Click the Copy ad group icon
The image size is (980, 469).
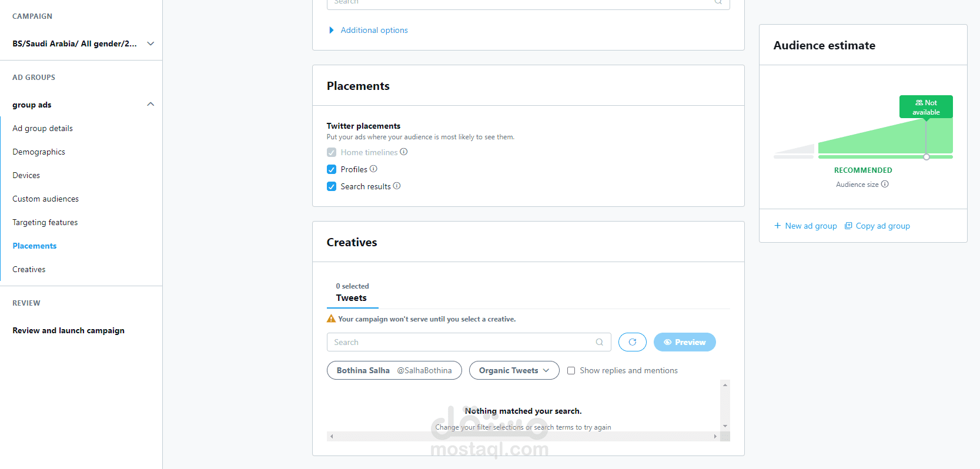point(848,226)
